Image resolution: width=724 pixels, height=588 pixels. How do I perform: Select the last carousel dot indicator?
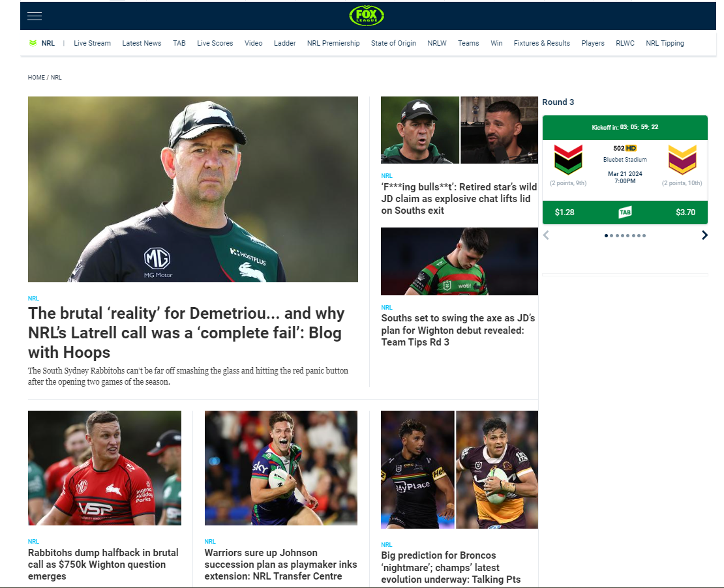[644, 236]
